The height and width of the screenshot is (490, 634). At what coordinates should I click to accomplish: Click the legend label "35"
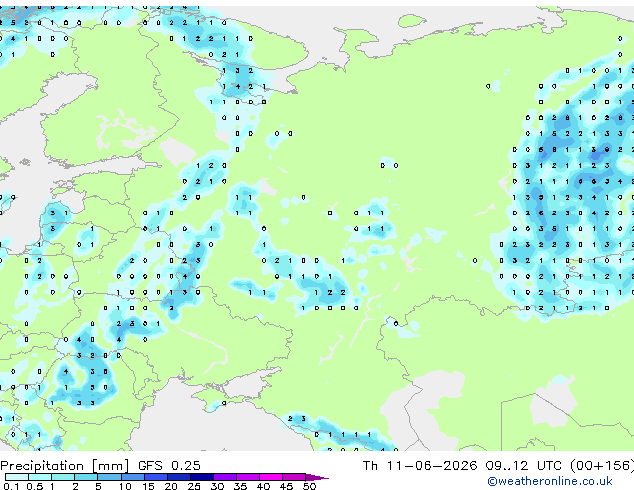coord(240,486)
